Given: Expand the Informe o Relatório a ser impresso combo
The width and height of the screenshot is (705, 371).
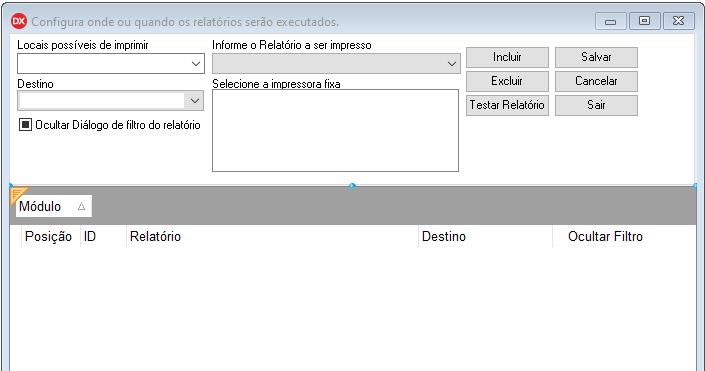Looking at the screenshot, I should point(452,64).
